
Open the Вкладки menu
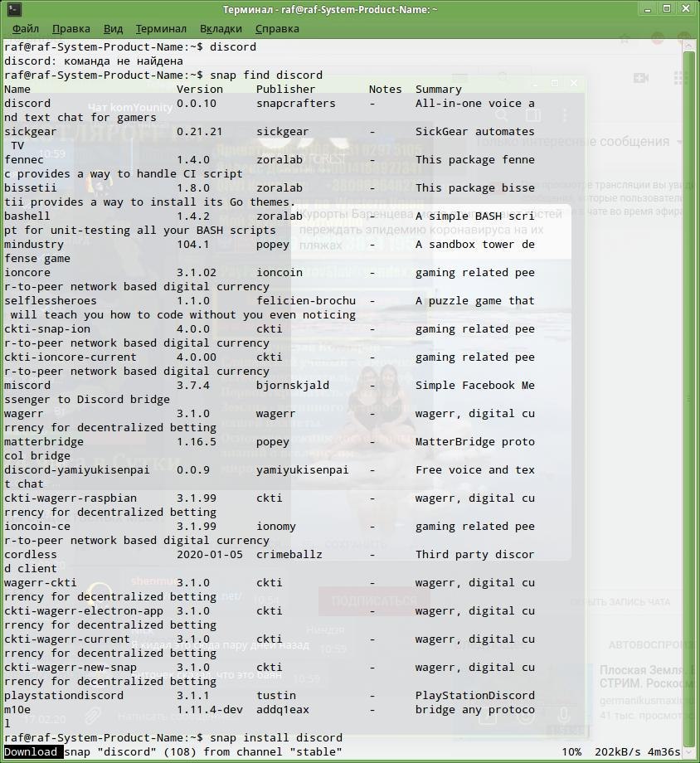(221, 29)
